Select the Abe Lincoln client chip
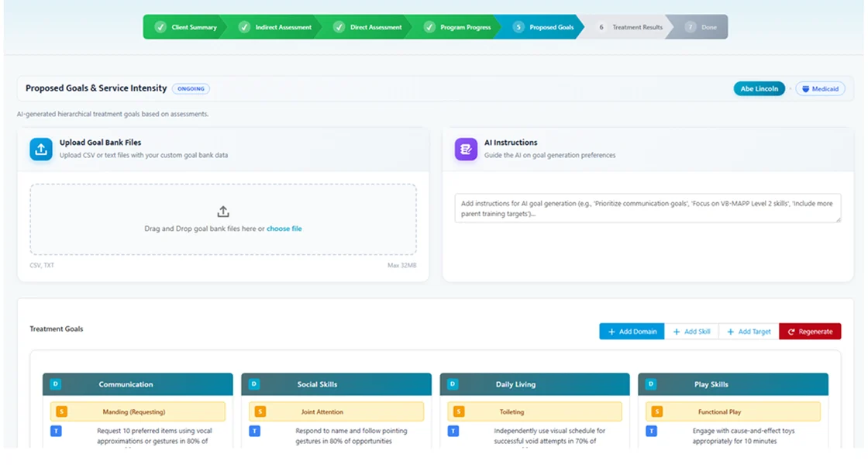The image size is (868, 468). coord(759,88)
